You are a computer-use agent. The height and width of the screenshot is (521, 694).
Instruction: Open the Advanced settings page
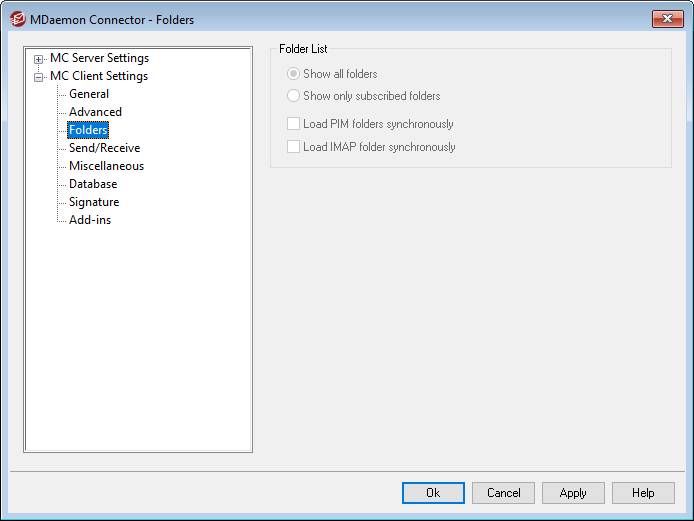point(95,112)
